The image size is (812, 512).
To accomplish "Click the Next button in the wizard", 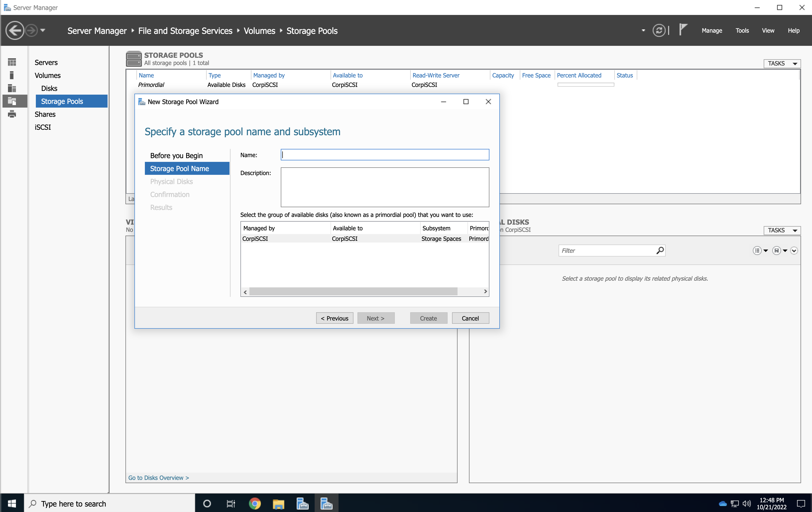I will pos(376,318).
